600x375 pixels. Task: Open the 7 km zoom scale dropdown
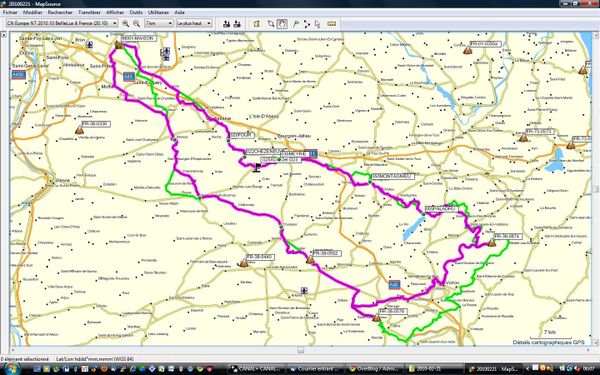[159, 23]
